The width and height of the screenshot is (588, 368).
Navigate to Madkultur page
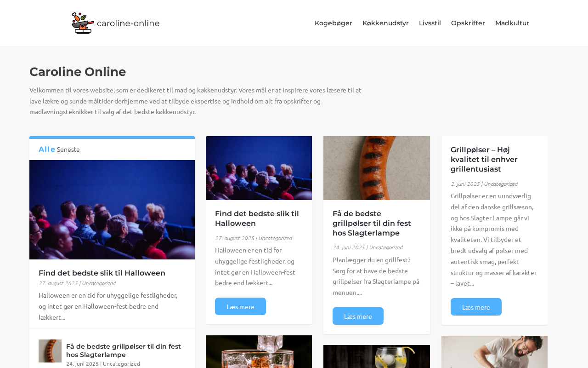(x=512, y=23)
